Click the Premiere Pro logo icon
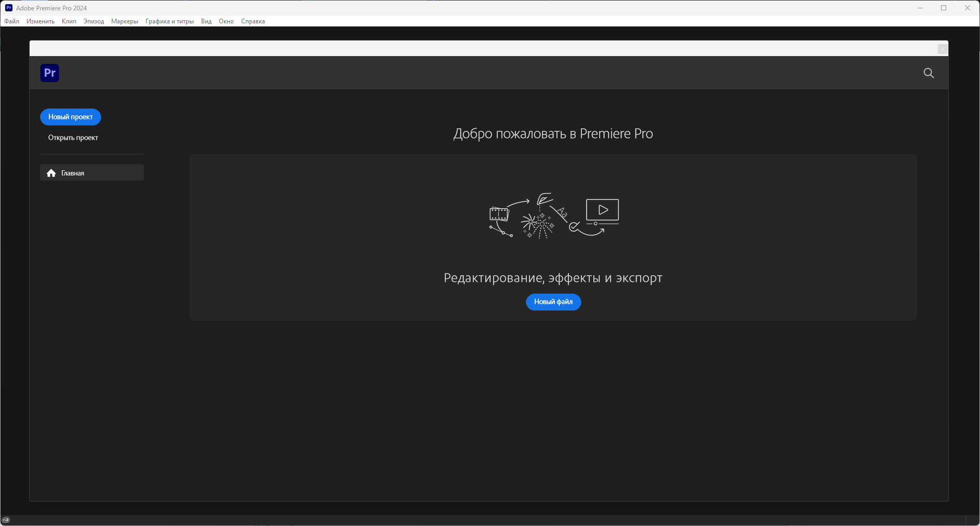This screenshot has height=526, width=980. (50, 73)
